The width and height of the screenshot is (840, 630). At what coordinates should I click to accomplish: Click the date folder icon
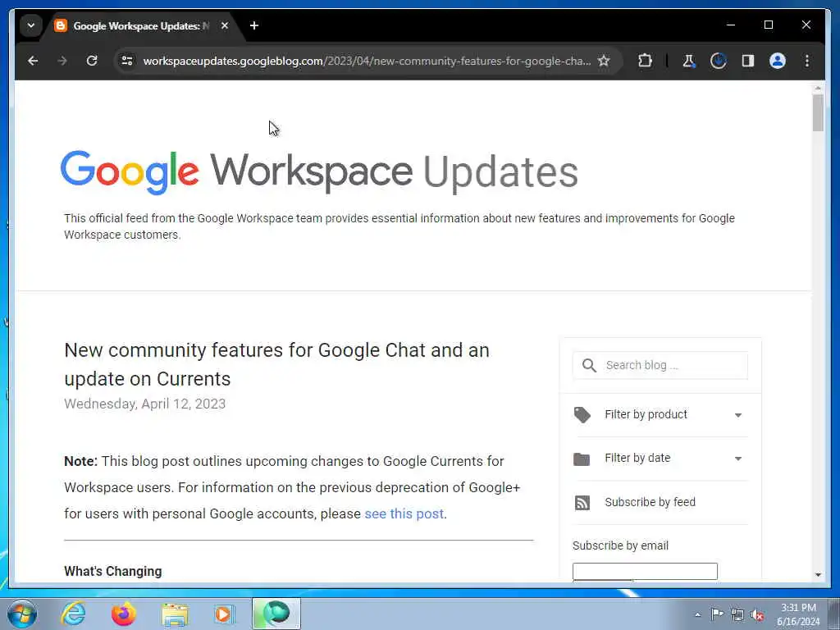[x=582, y=459]
